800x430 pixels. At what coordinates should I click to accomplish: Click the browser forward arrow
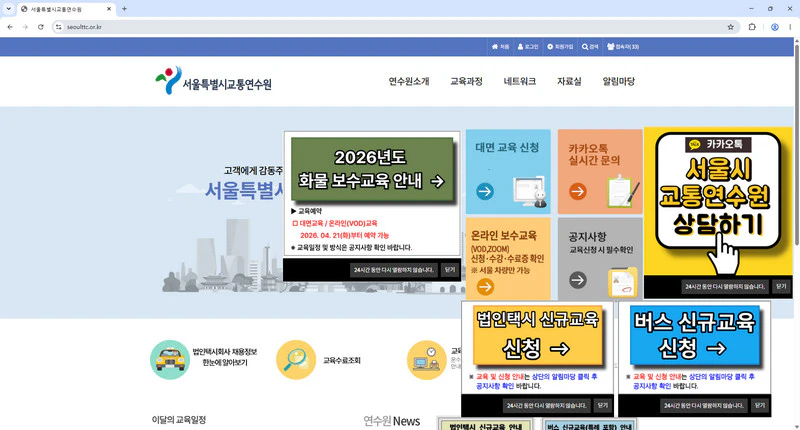[x=25, y=27]
